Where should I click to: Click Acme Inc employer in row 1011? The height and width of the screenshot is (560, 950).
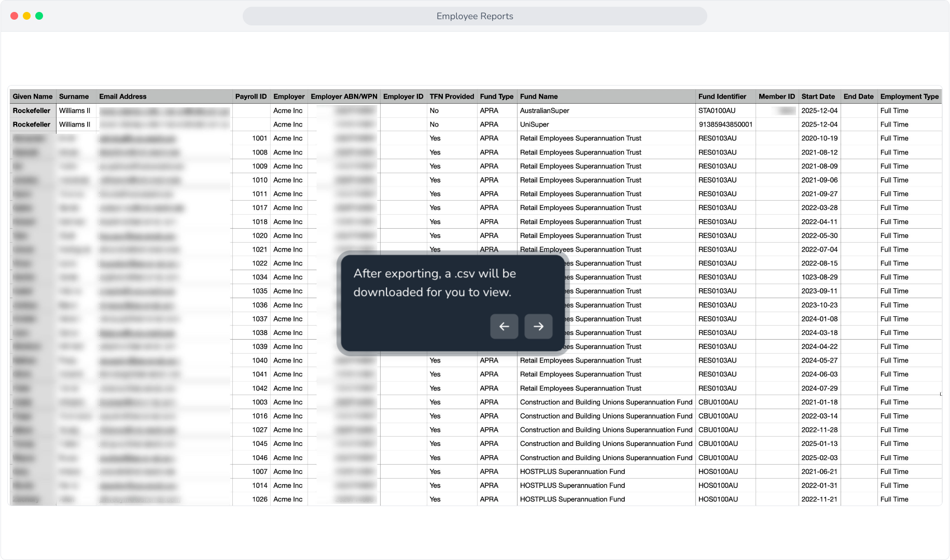[288, 194]
